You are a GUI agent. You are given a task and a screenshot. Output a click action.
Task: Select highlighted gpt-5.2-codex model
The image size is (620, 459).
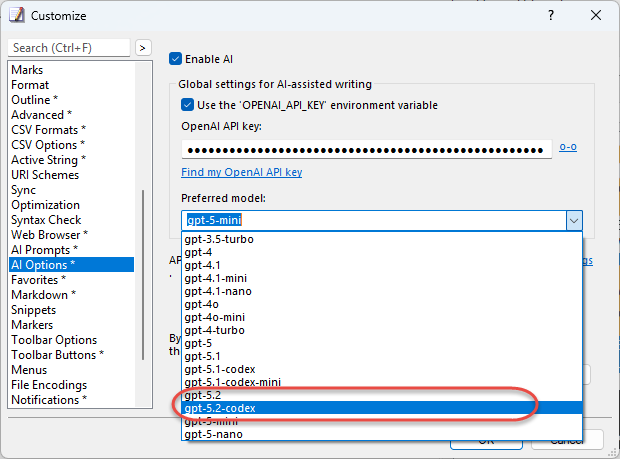[382, 408]
